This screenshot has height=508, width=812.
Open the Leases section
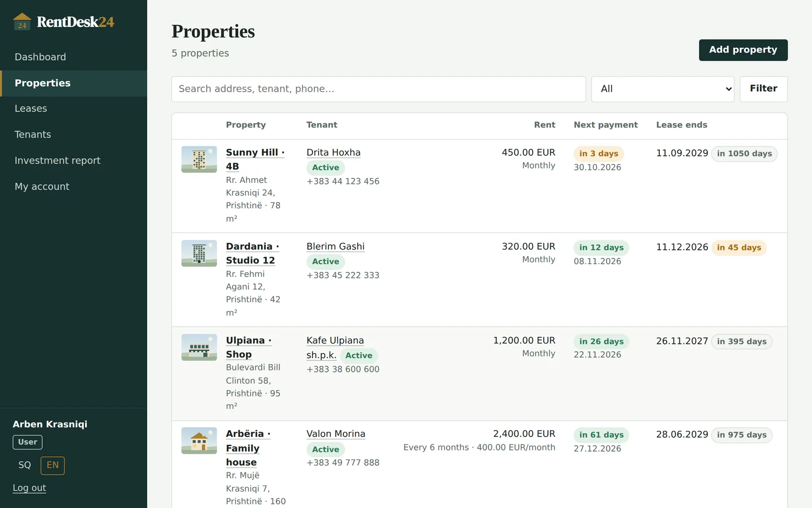point(74,109)
